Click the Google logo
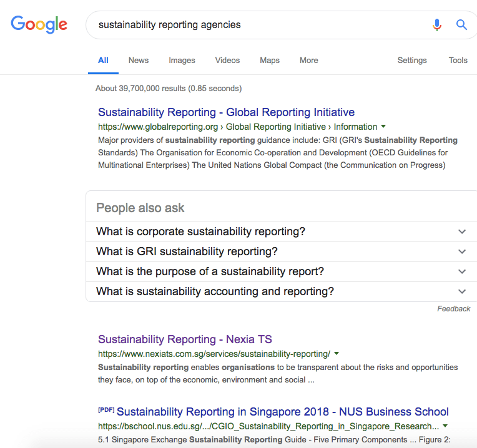This screenshot has height=448, width=477. coord(39,24)
